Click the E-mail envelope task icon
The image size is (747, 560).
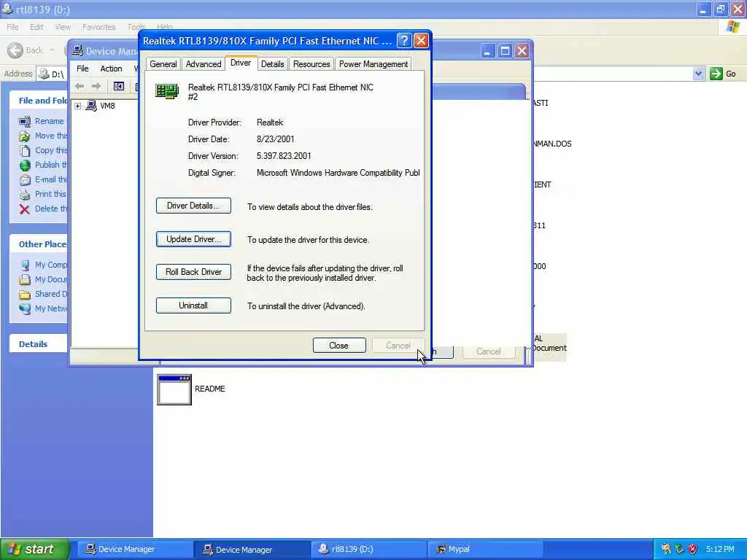[x=25, y=180]
